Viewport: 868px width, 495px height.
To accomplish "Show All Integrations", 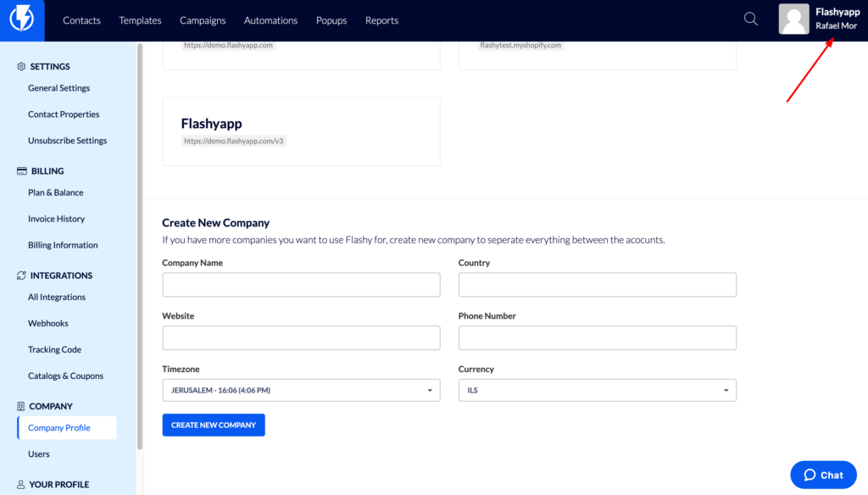I will click(57, 298).
